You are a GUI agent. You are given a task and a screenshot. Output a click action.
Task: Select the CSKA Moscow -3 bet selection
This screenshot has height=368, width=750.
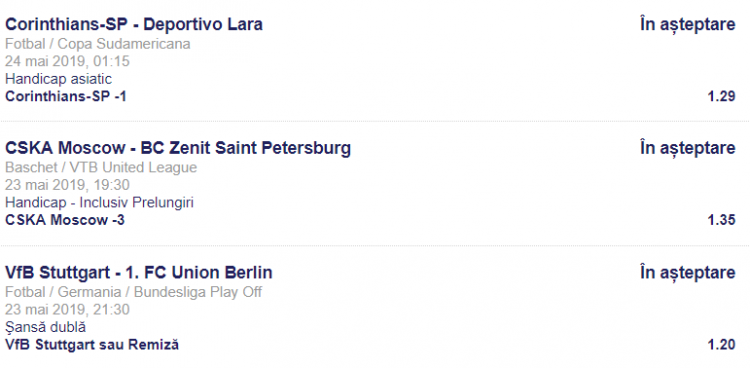(x=65, y=220)
